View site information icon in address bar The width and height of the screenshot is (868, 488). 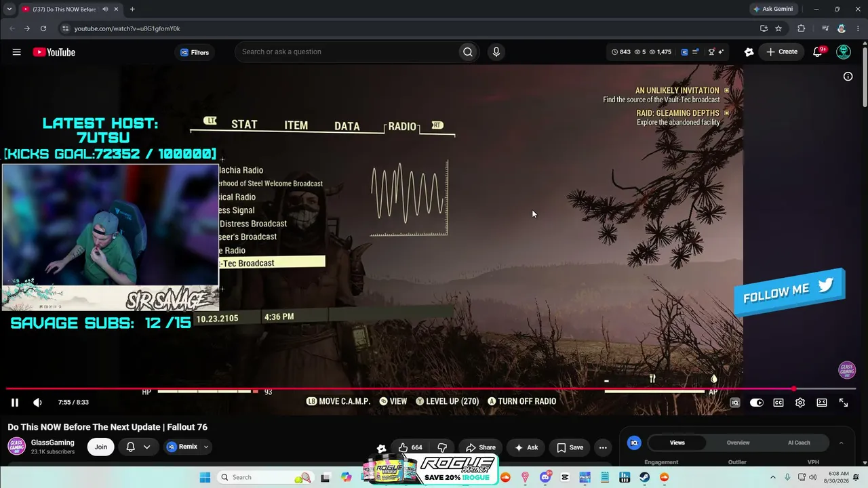pyautogui.click(x=65, y=28)
